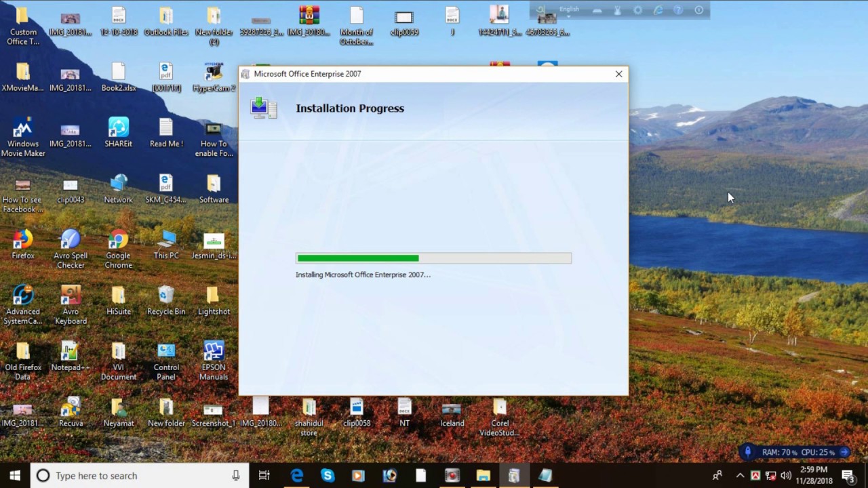Click the Installation Progress heading
Screen dimensions: 868x488
click(350, 108)
